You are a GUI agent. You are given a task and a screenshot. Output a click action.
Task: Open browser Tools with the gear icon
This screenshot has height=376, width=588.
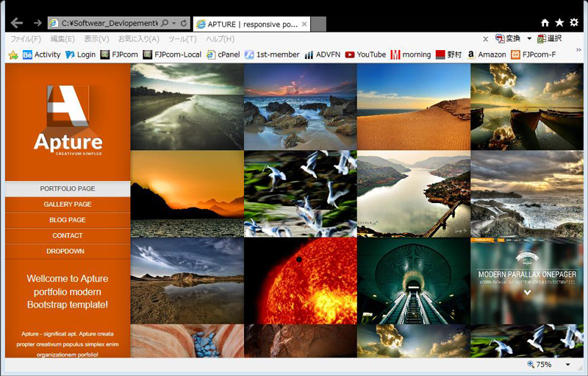(574, 23)
